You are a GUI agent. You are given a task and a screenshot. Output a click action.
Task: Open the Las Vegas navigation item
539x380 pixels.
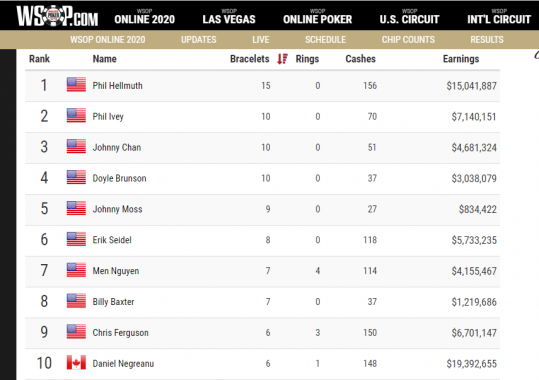click(229, 17)
